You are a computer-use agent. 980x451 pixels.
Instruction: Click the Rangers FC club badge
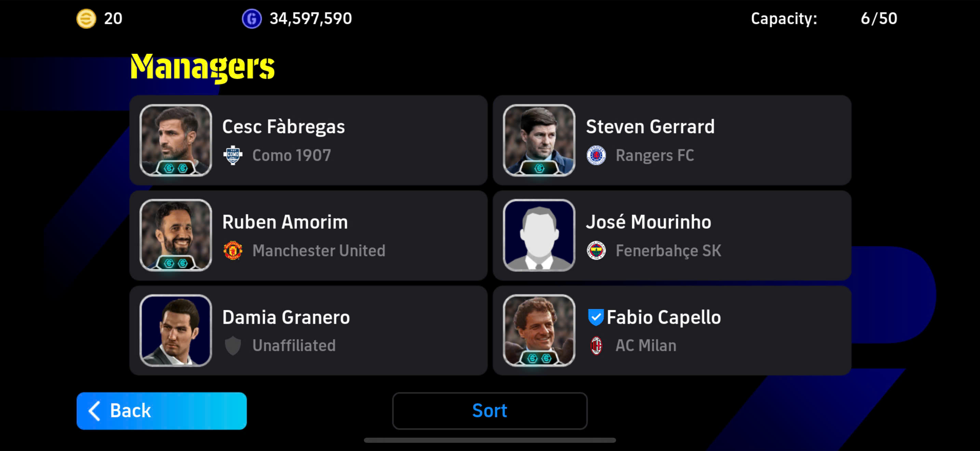(x=596, y=155)
